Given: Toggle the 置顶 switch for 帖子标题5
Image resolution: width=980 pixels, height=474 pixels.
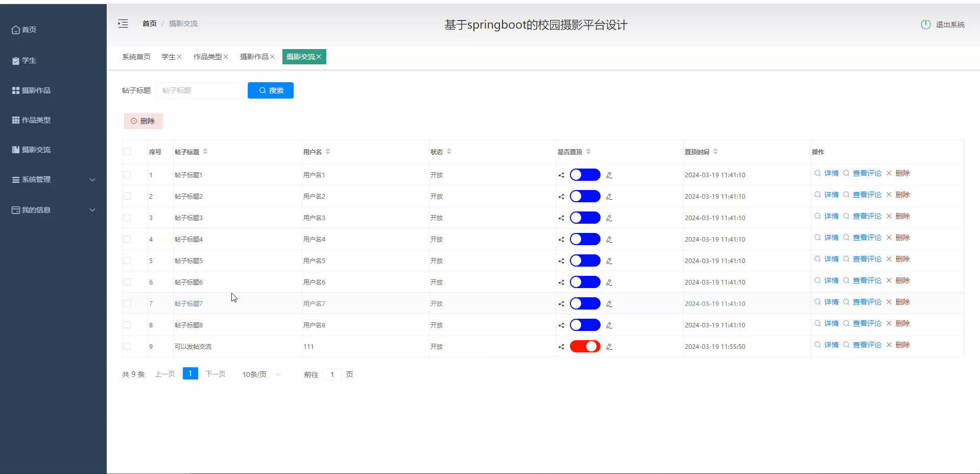Looking at the screenshot, I should [x=585, y=261].
